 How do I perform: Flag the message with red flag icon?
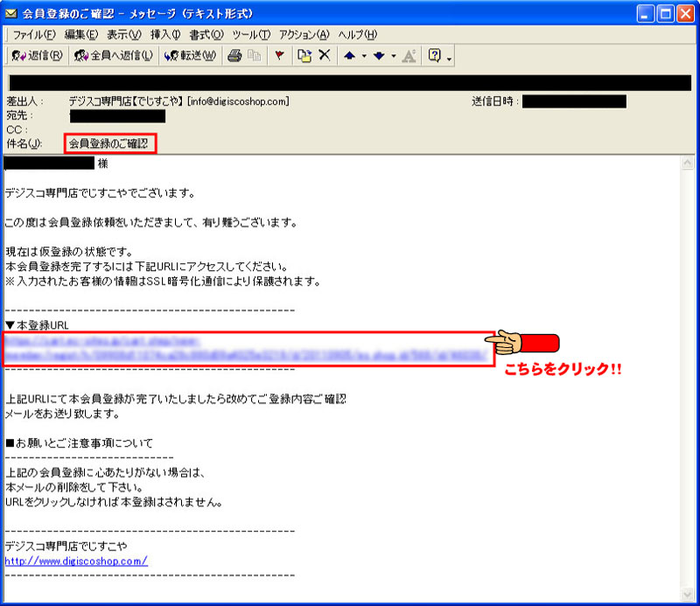(279, 55)
